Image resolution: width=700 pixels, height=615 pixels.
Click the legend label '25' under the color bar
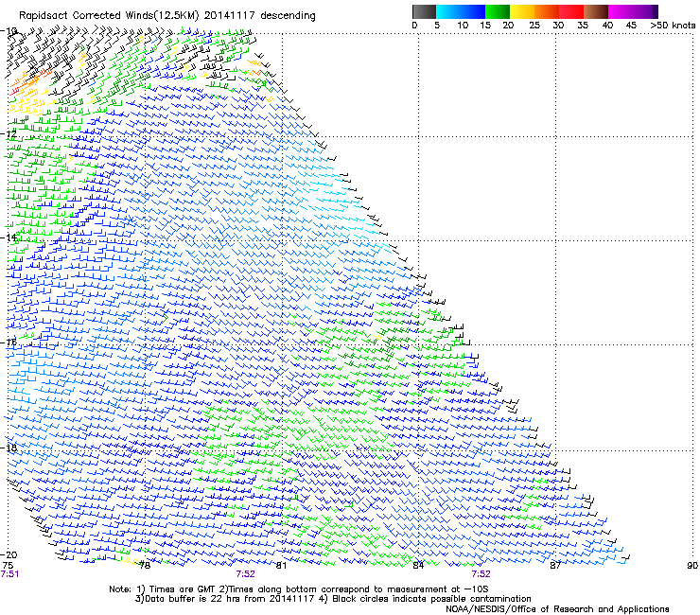click(534, 26)
